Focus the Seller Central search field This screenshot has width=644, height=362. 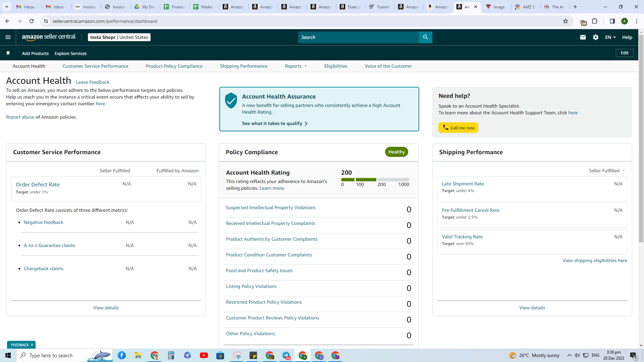[x=358, y=37]
